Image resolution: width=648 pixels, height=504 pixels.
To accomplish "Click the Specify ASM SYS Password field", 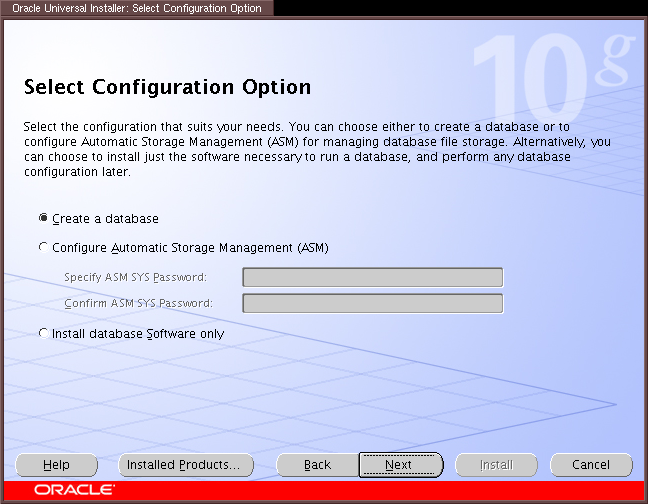I will pyautogui.click(x=372, y=277).
